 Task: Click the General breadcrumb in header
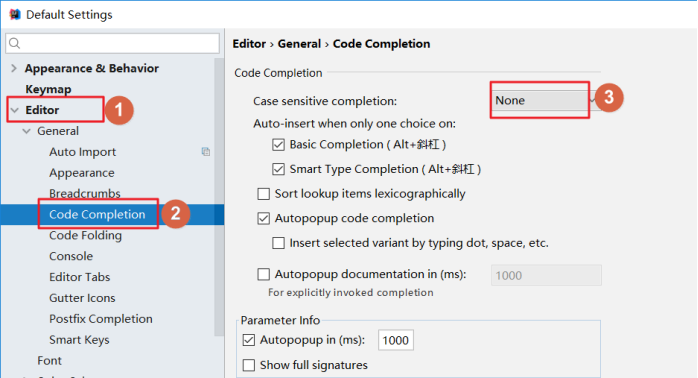[x=299, y=44]
